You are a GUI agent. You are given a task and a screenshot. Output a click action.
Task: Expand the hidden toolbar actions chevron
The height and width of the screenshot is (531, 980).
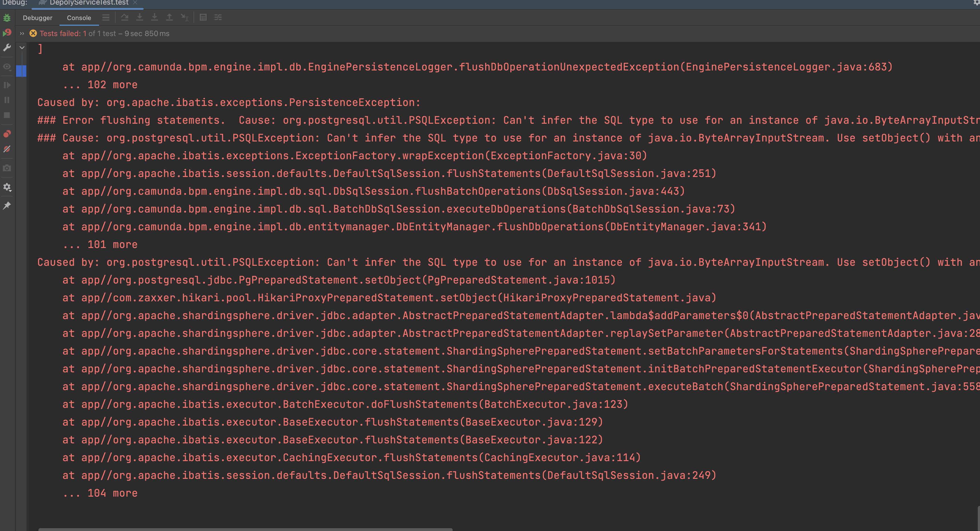pos(22,33)
